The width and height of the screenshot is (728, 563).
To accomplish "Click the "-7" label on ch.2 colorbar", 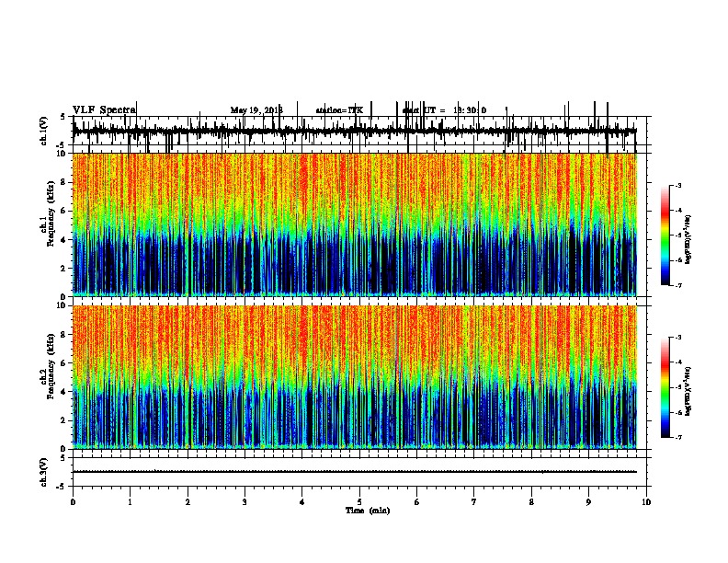I will pyautogui.click(x=678, y=438).
